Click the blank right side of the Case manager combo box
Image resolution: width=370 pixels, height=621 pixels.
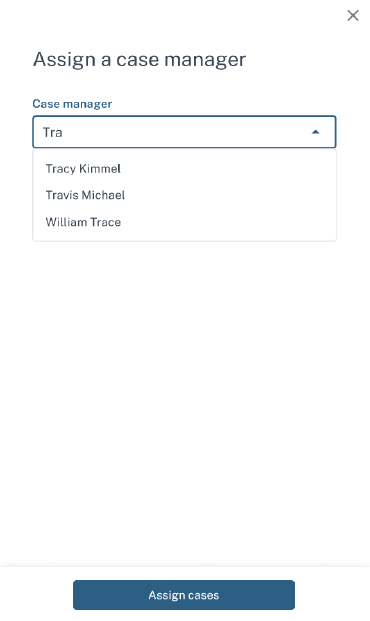(x=198, y=132)
